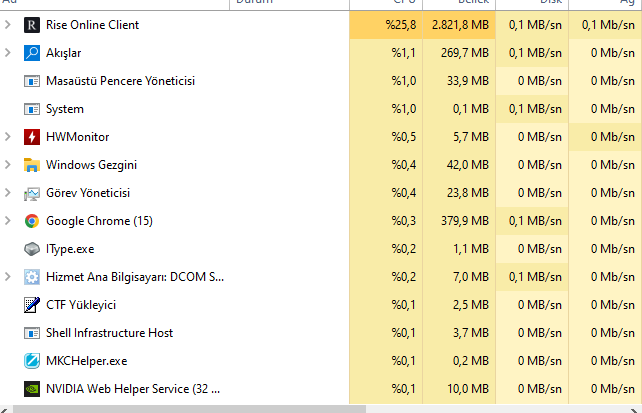Select the CTF Yükleyici process name

point(81,305)
